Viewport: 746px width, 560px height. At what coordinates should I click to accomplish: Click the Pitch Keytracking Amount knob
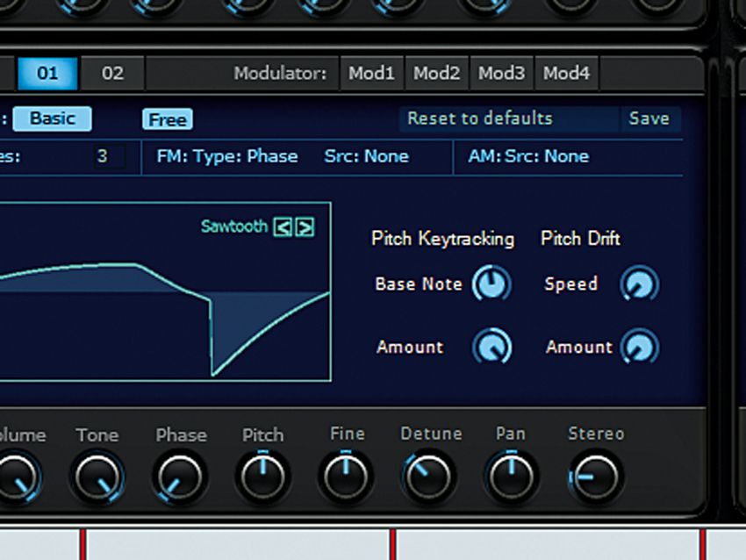tap(491, 347)
